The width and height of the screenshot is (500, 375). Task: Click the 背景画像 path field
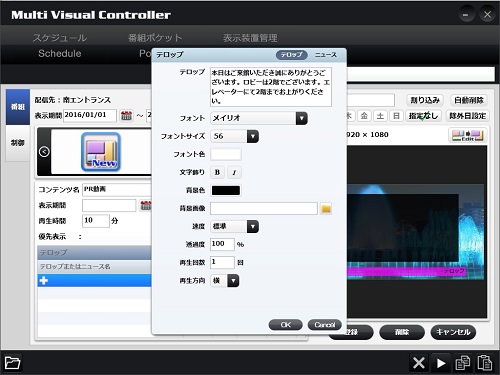click(x=264, y=209)
